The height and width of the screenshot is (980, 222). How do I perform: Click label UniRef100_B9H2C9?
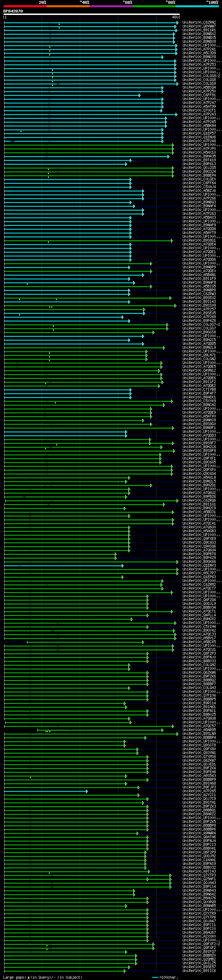(x=199, y=508)
